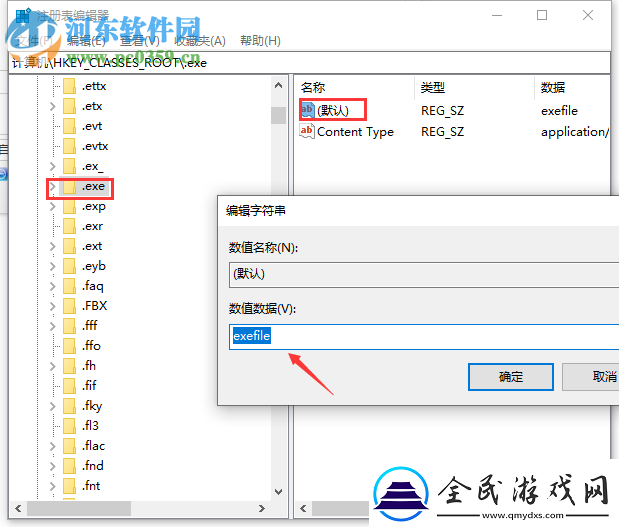
Task: Click tree pane scroll down arrow
Action: tap(278, 492)
